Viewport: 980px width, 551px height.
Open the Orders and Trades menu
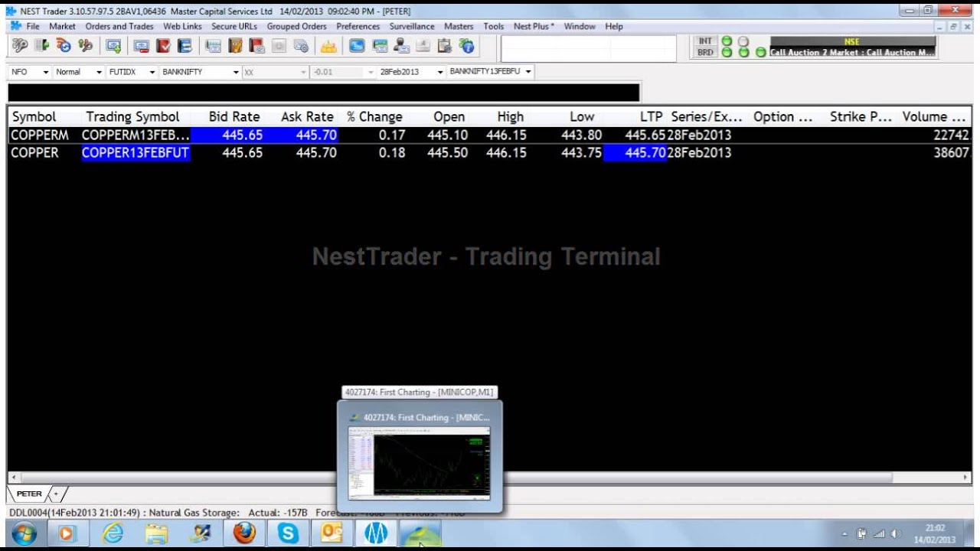point(119,26)
